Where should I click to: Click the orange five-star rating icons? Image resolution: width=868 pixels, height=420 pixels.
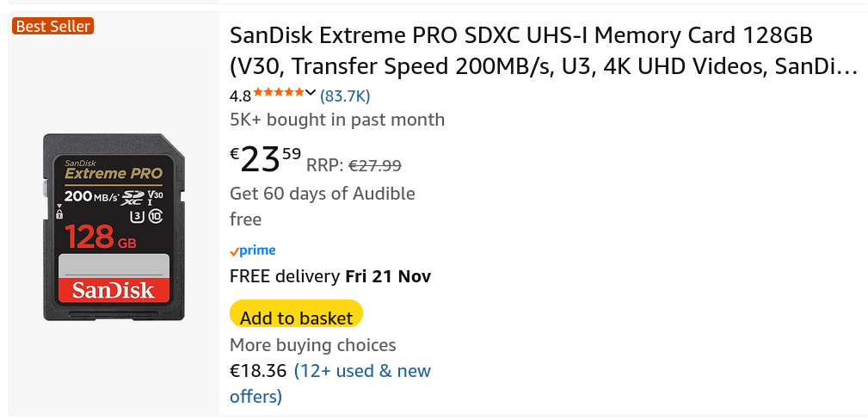[278, 92]
